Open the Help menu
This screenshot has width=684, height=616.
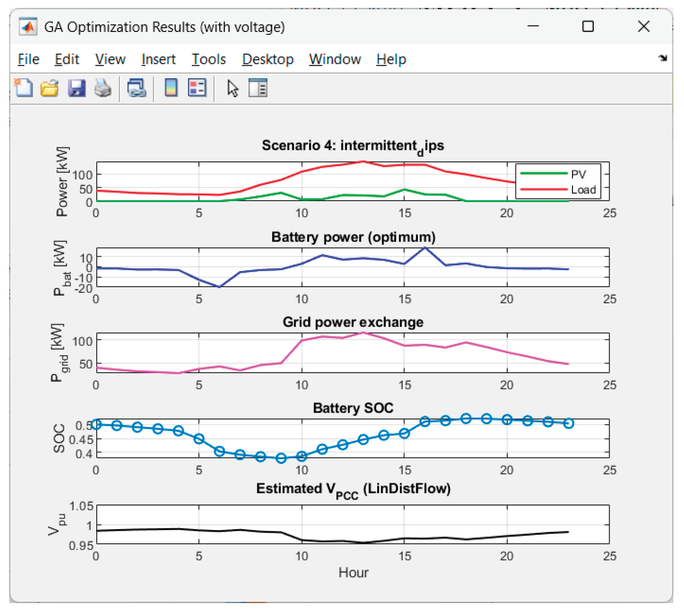pyautogui.click(x=391, y=59)
